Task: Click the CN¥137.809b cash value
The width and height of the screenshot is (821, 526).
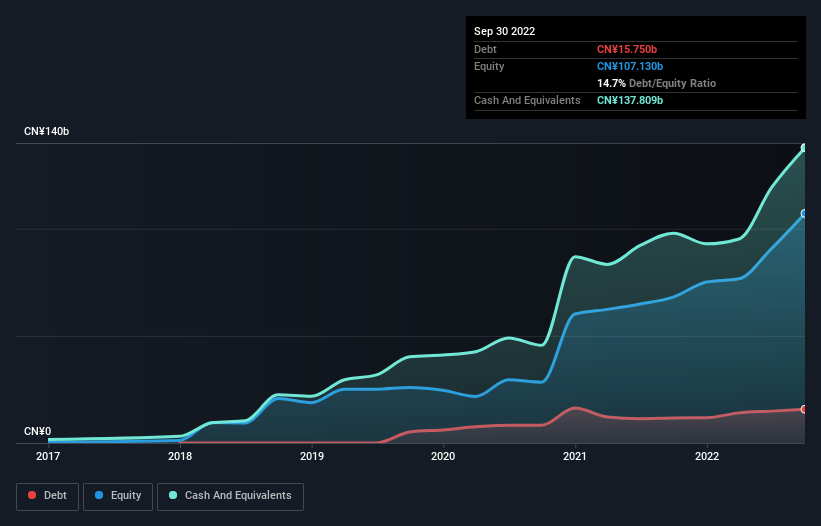Action: tap(630, 100)
